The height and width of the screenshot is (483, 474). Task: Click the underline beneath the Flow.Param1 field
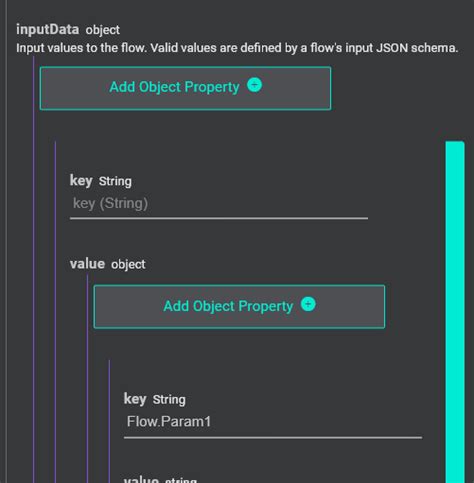pos(273,437)
